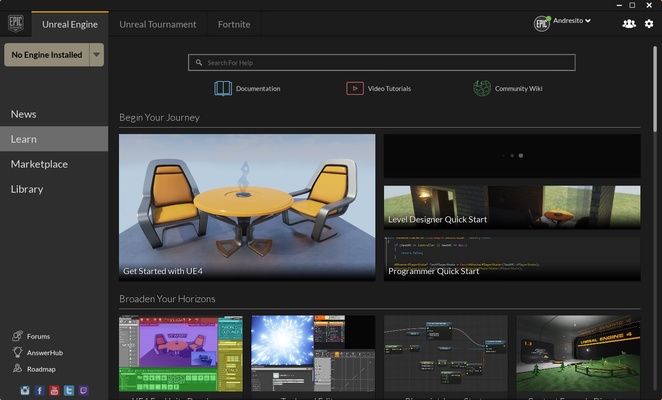Click the Video Tutorials play icon

355,88
